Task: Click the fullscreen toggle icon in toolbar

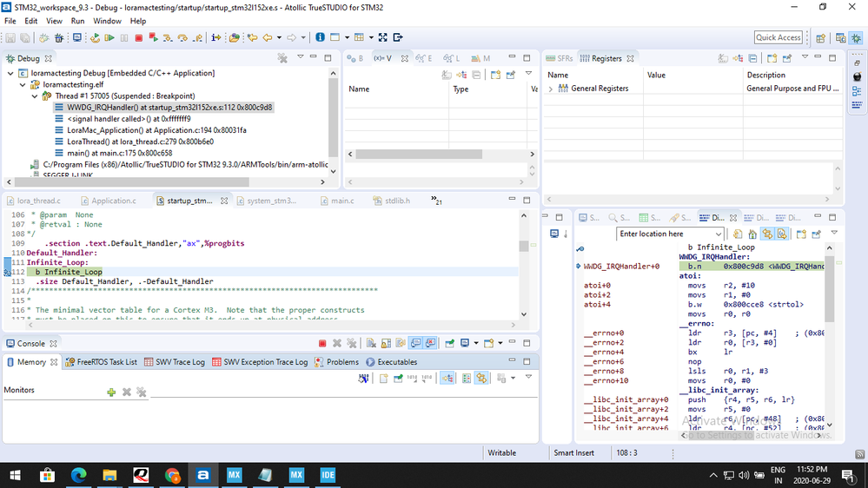Action: click(x=382, y=37)
